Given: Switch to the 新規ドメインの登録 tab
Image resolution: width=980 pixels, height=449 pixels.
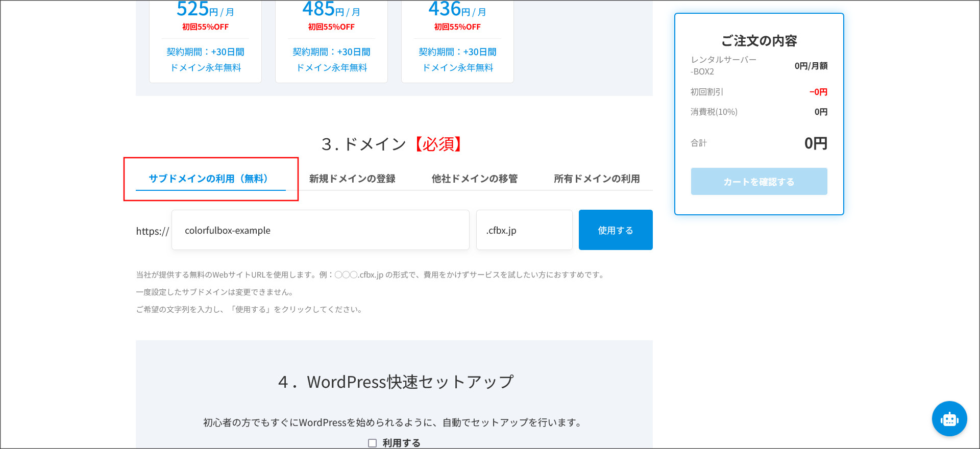Looking at the screenshot, I should click(x=352, y=179).
